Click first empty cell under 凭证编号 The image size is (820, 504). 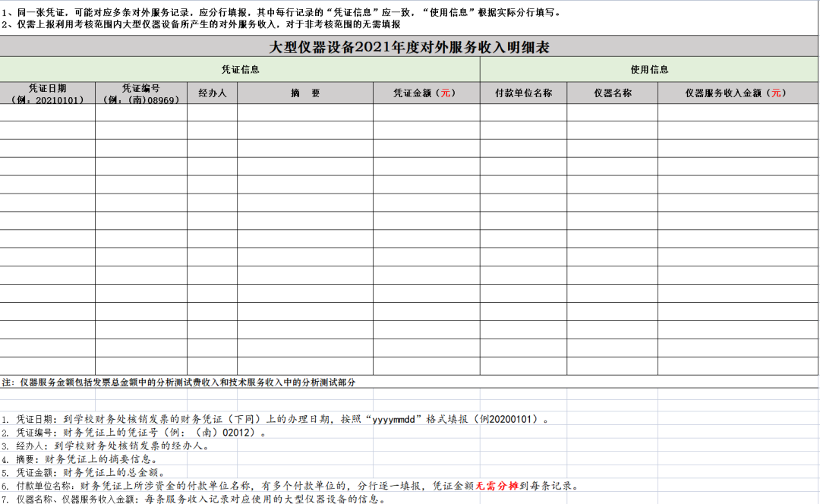[141, 112]
